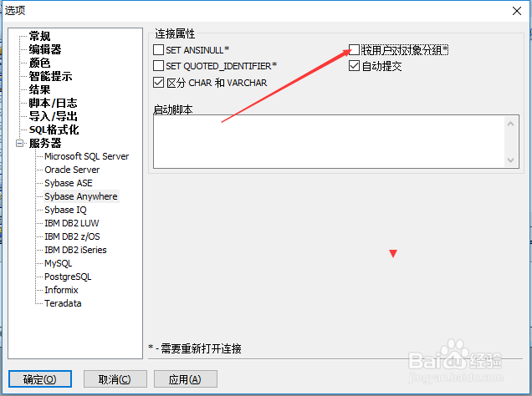Select PostgreSQL in server list
The height and width of the screenshot is (396, 532).
point(68,277)
